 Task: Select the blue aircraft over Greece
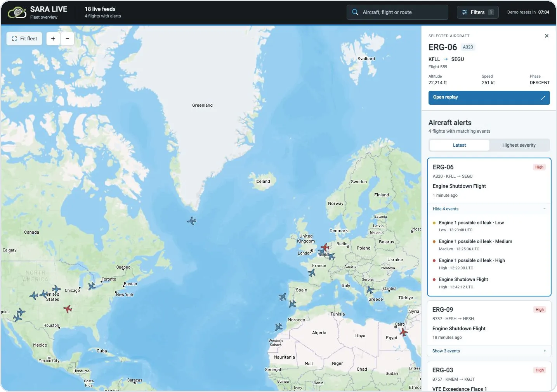coord(370,290)
